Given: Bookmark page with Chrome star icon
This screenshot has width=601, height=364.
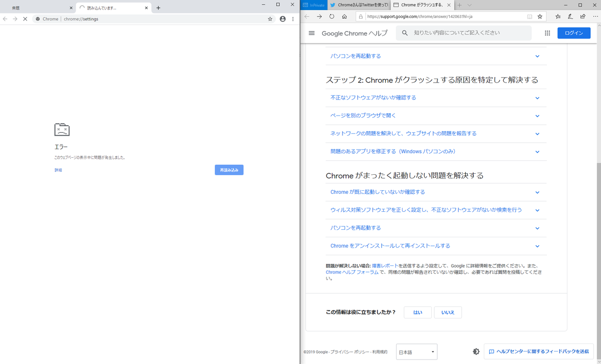Looking at the screenshot, I should 270,19.
